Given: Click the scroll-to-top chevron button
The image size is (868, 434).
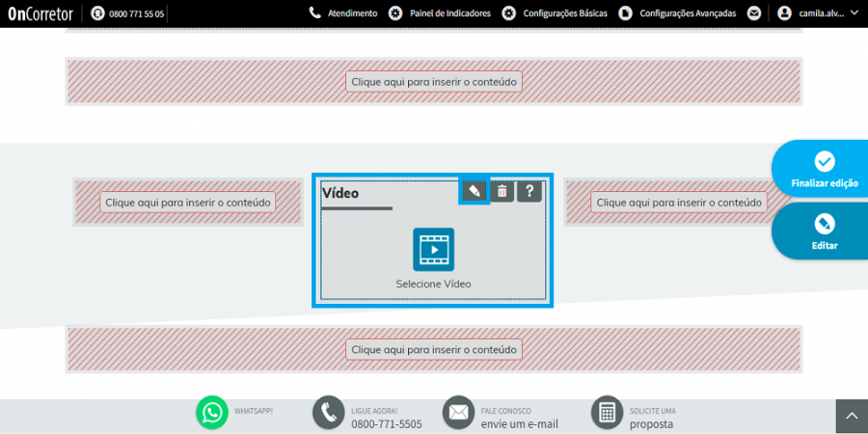Looking at the screenshot, I should point(852,417).
